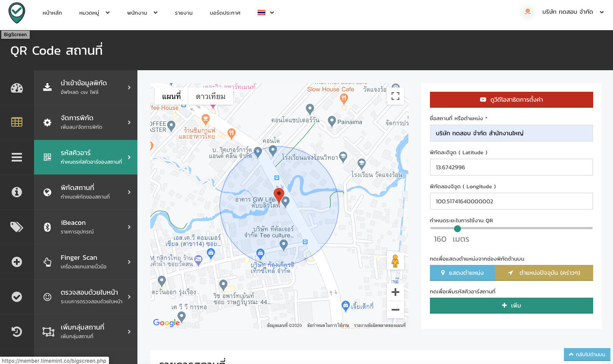
Task: Open the yellow table grid sidebar icon
Action: point(17,122)
